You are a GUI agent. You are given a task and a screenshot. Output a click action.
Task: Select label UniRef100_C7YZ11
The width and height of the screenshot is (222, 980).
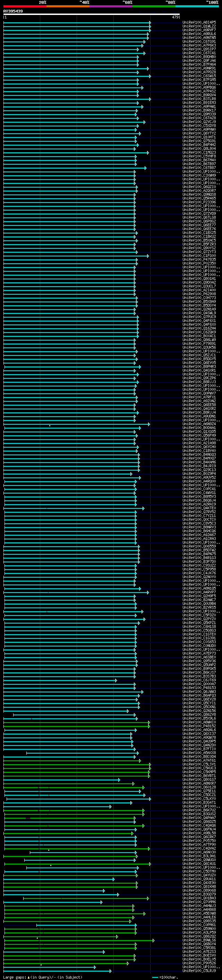[x=199, y=516]
